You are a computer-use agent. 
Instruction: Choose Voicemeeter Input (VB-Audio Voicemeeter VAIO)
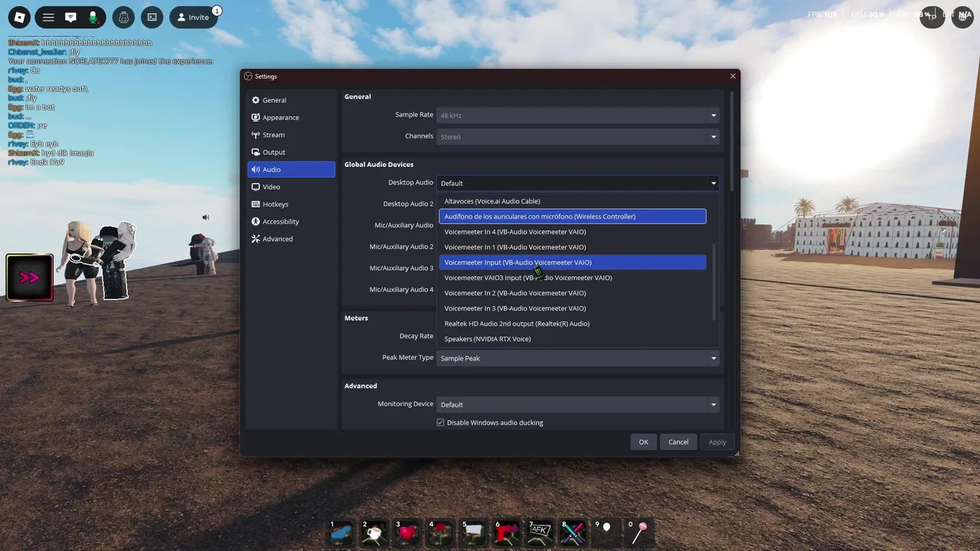pyautogui.click(x=573, y=262)
